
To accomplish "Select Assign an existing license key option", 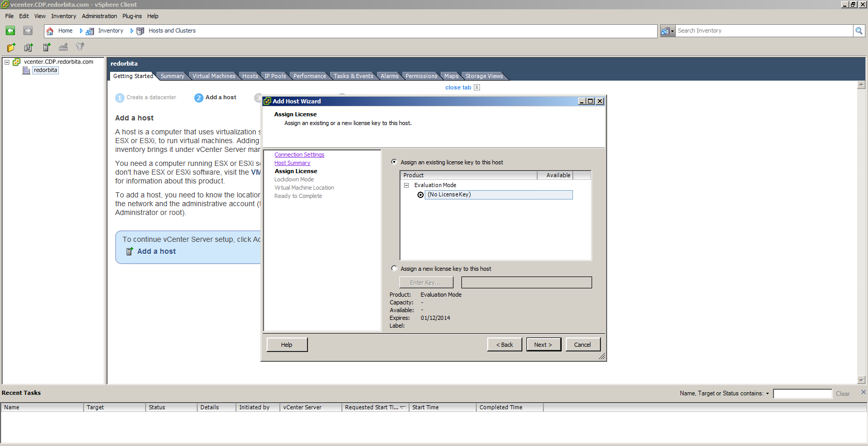I will click(394, 162).
